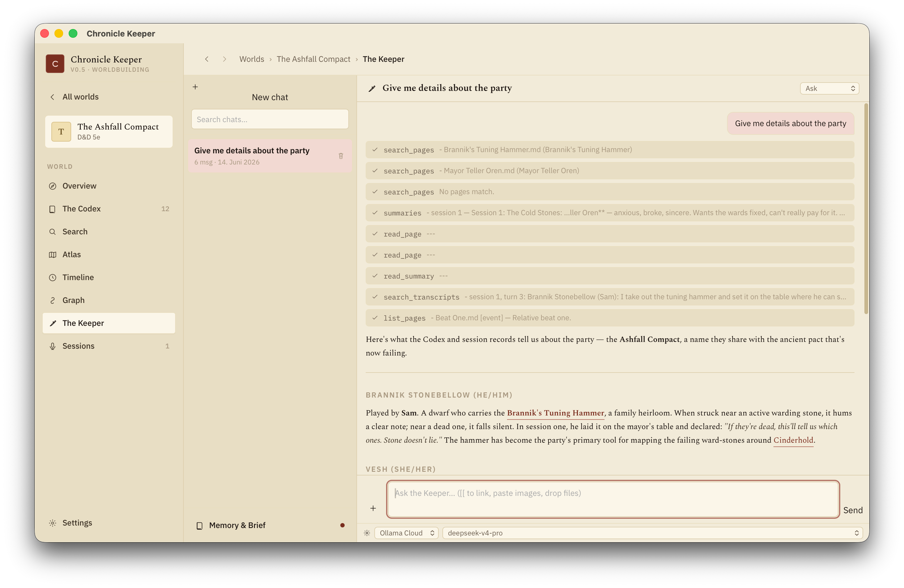The image size is (904, 588).
Task: Expand search_pages 'No pages match' row
Action: click(610, 192)
